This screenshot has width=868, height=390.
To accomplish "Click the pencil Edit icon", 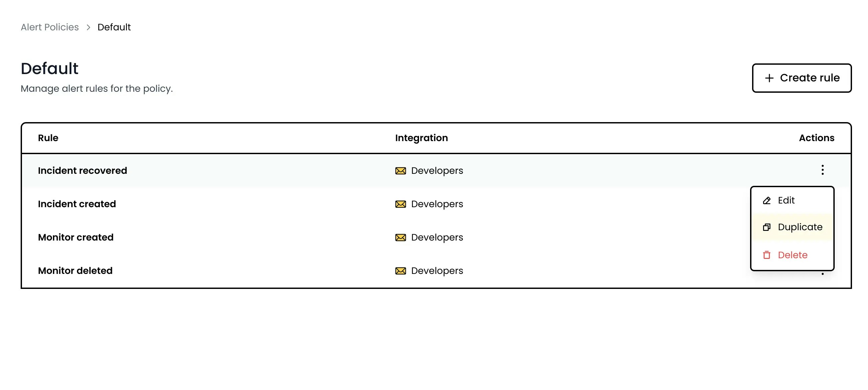I will (x=766, y=201).
